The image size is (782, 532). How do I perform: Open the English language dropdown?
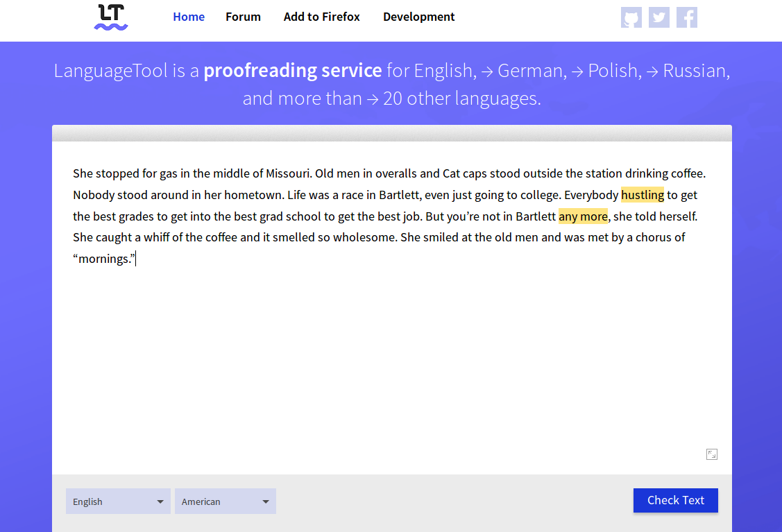click(118, 501)
